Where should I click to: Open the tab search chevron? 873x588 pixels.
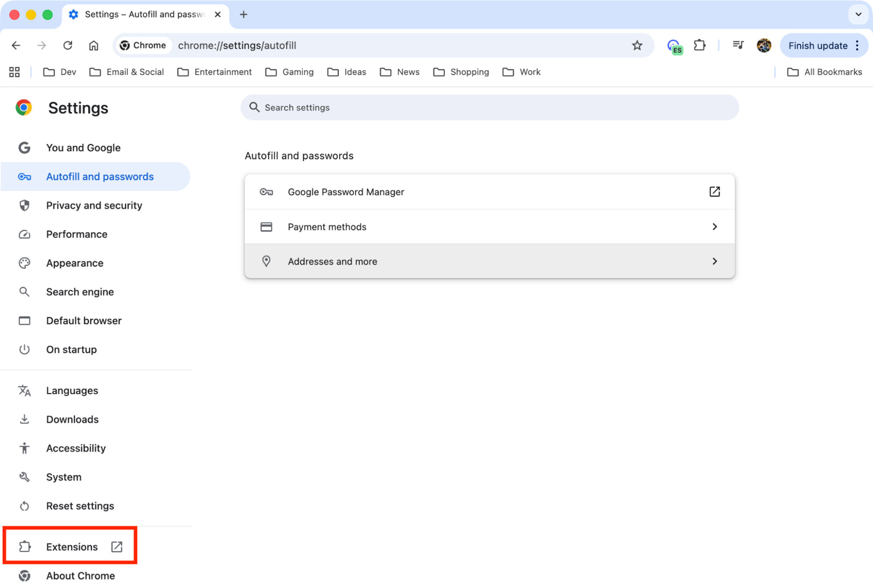click(858, 14)
